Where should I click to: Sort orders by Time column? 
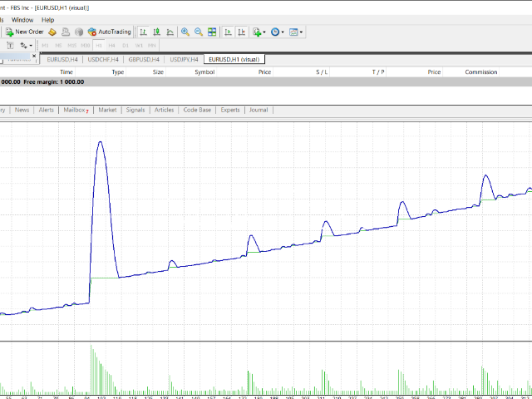tap(66, 72)
